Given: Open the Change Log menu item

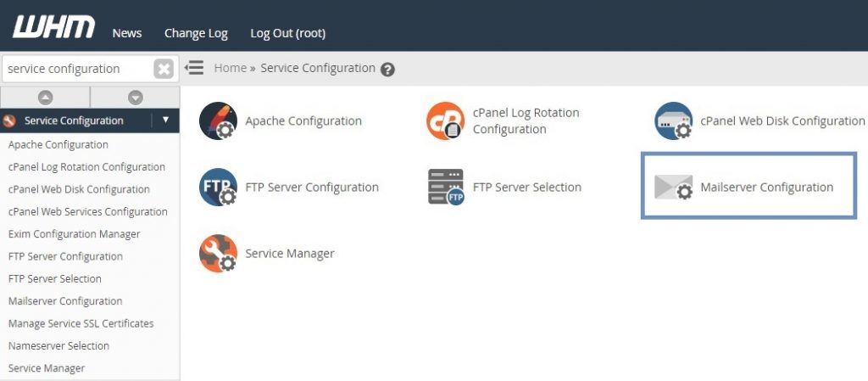Looking at the screenshot, I should (x=196, y=33).
